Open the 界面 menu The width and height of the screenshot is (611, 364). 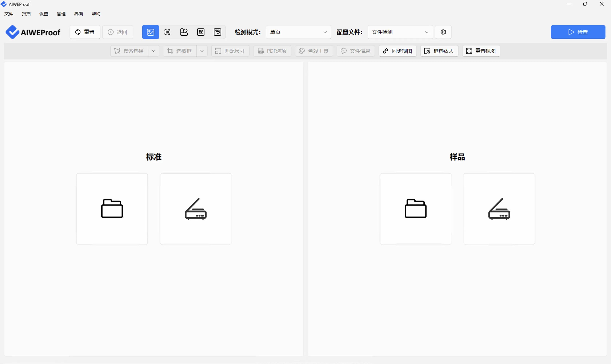(x=79, y=14)
